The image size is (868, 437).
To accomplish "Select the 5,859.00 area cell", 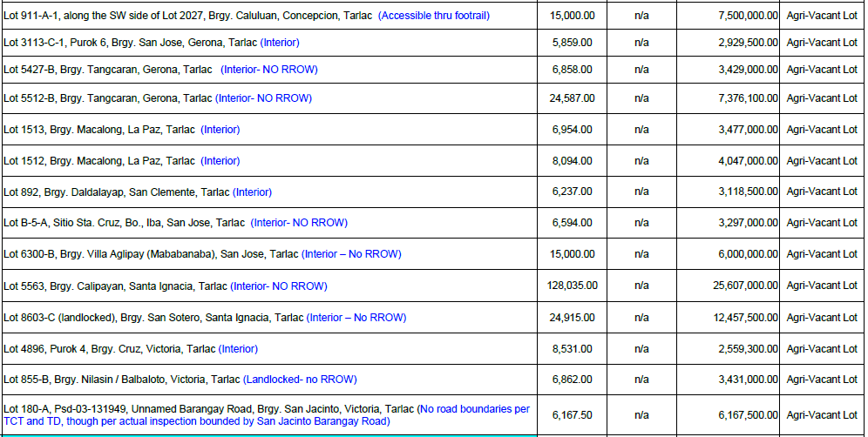I will (x=572, y=42).
